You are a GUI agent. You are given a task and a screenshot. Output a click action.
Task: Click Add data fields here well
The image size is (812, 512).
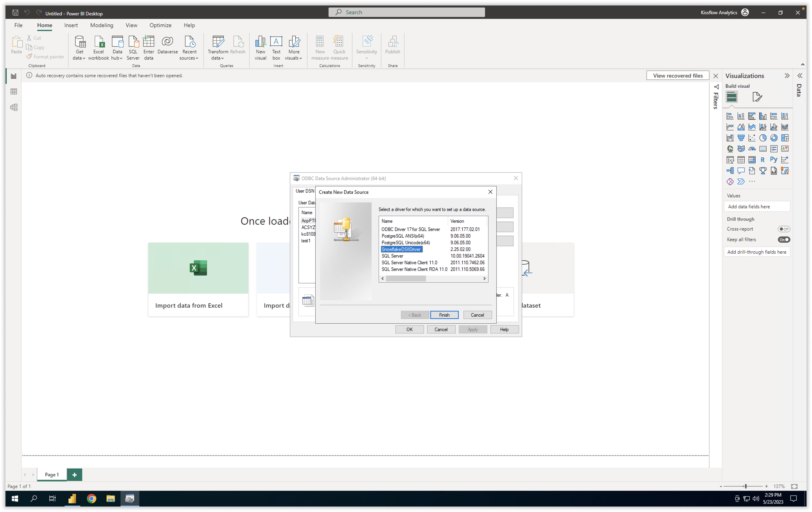click(756, 206)
